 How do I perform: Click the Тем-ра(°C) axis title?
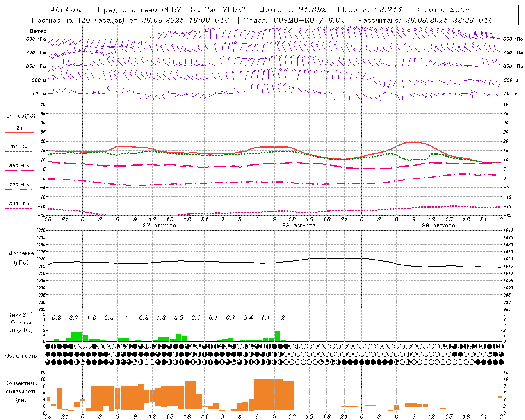tap(19, 116)
